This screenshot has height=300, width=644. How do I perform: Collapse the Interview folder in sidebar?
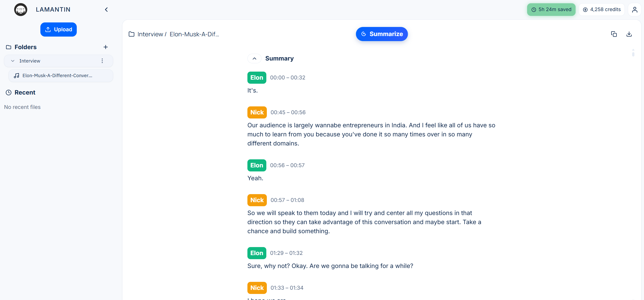coord(13,61)
